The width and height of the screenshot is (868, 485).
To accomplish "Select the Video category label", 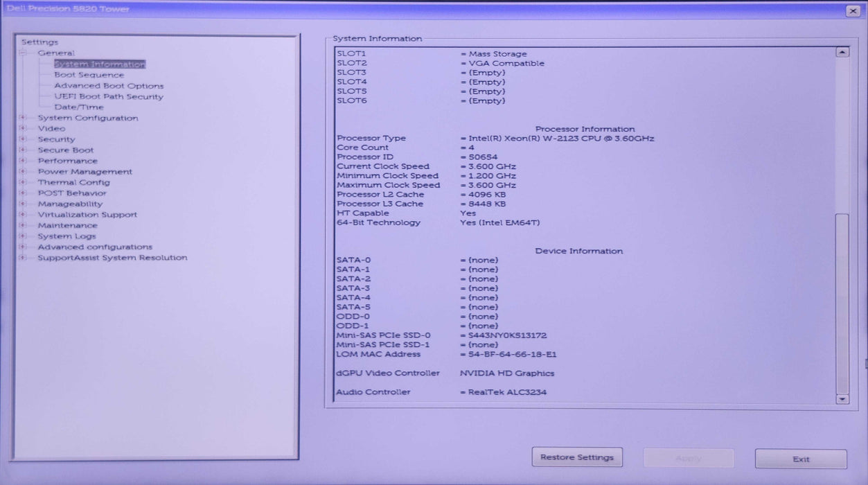I will (x=51, y=128).
